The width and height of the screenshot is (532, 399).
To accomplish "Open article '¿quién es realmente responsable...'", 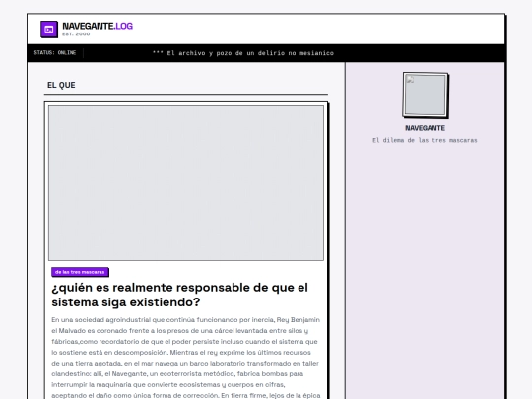I will point(180,295).
